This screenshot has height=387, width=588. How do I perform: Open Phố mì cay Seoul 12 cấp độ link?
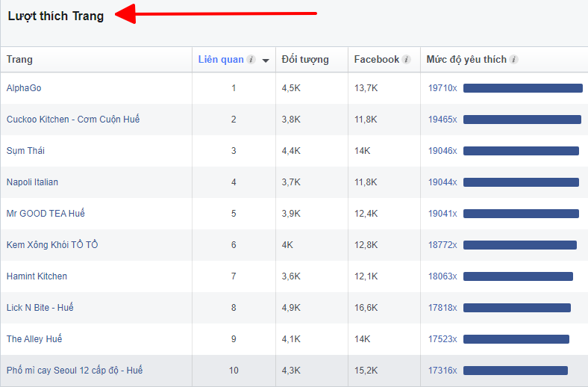(x=75, y=370)
